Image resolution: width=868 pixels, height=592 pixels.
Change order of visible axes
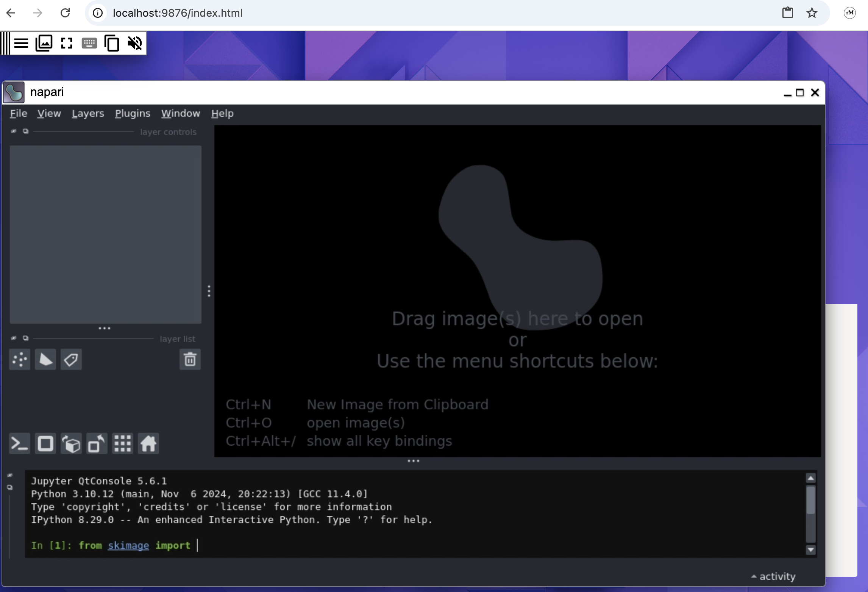(x=71, y=443)
